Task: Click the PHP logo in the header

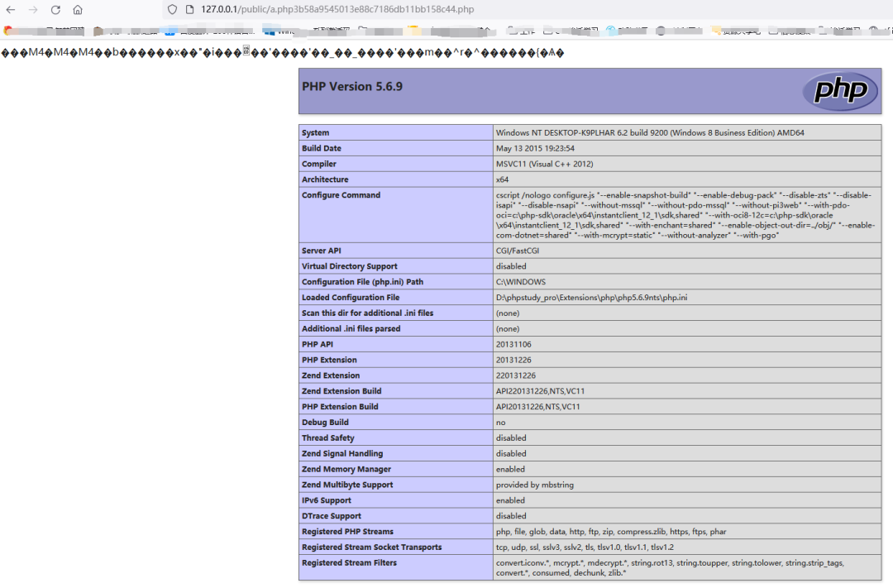Action: [x=841, y=91]
